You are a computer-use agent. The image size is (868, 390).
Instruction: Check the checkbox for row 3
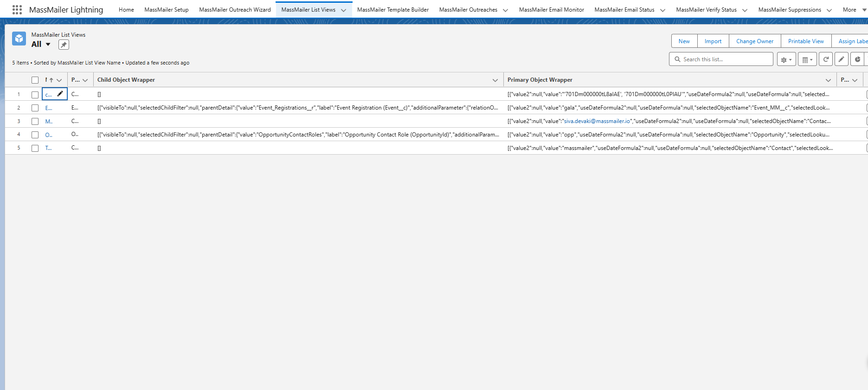pyautogui.click(x=35, y=121)
